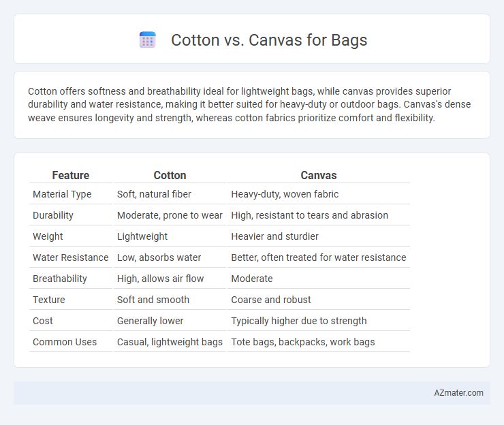Select the 'Material Type' row label
The image size is (504, 425).
tap(62, 194)
